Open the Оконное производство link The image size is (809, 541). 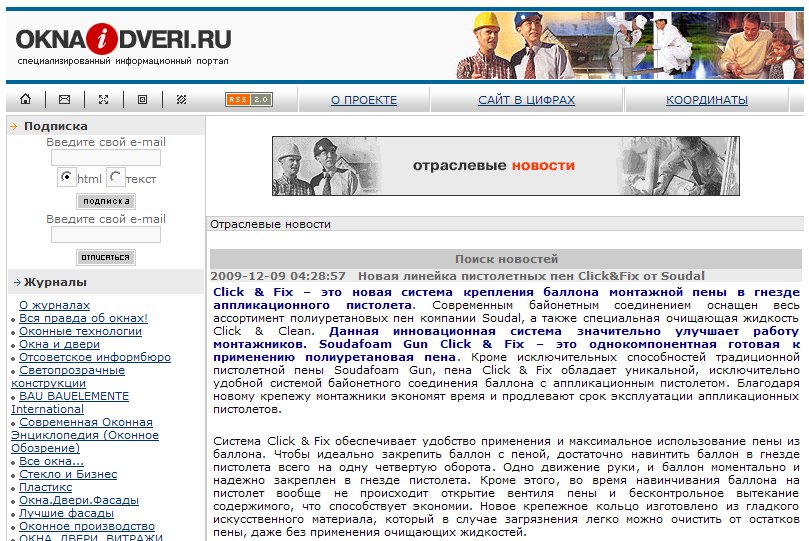[x=87, y=526]
